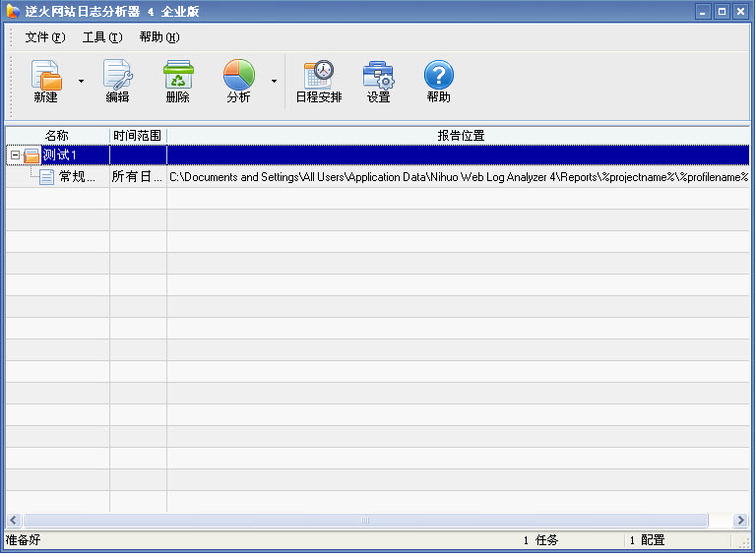Expand the dropdown arrow next to 新建

click(81, 81)
